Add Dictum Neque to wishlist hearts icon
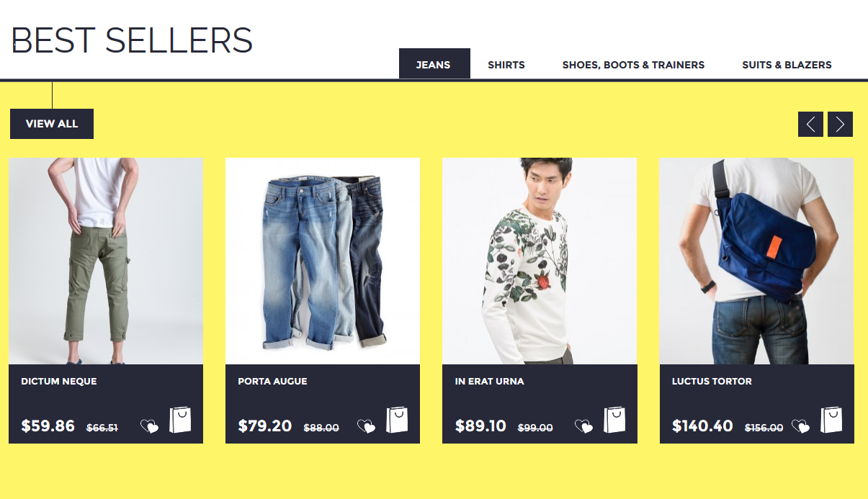This screenshot has height=499, width=868. [x=149, y=426]
